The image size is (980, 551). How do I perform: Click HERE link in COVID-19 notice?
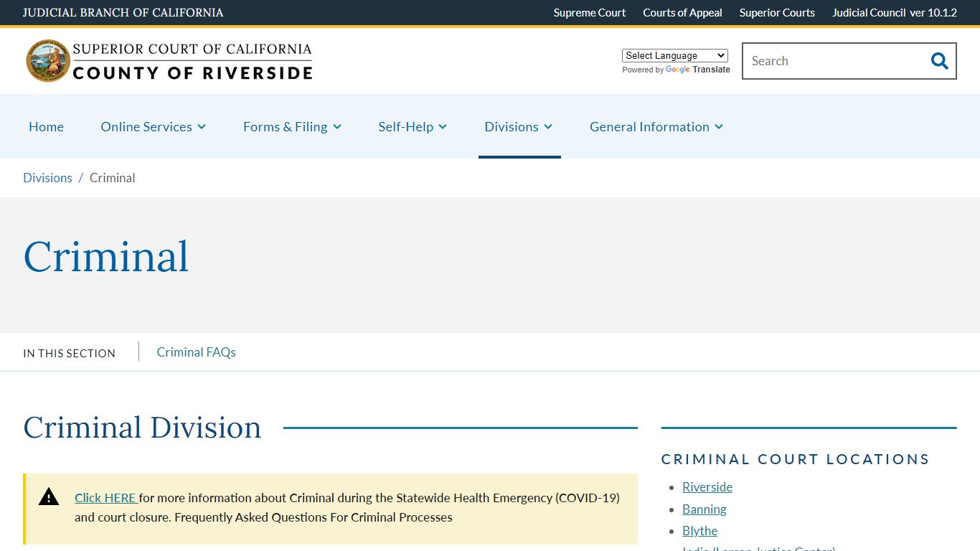[105, 498]
